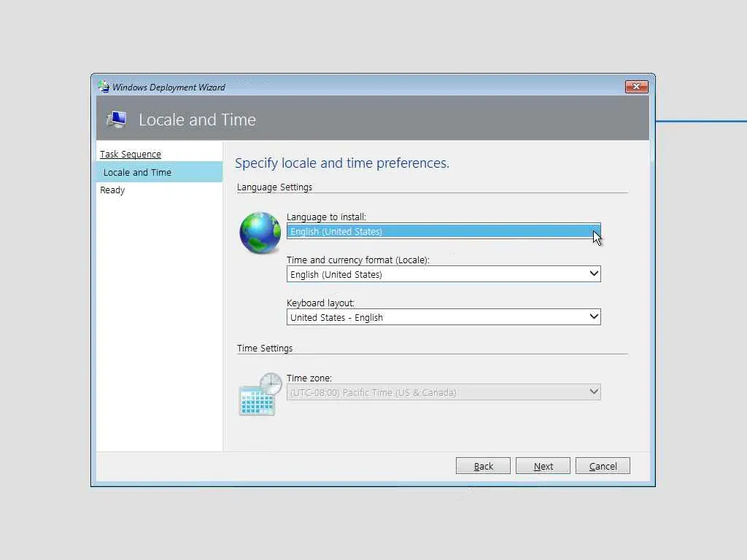Click the Keyboard layout label
The height and width of the screenshot is (560, 747).
321,303
